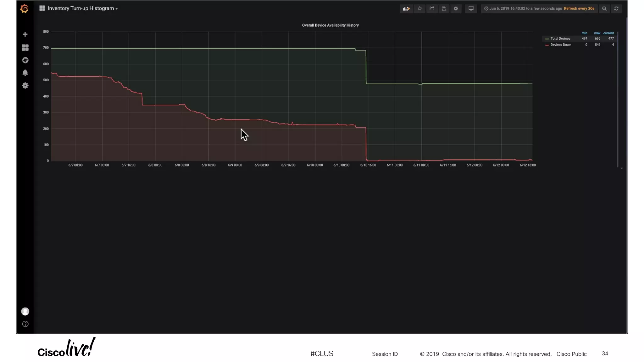Save the dashboard with disk icon
The image size is (644, 362).
(444, 8)
